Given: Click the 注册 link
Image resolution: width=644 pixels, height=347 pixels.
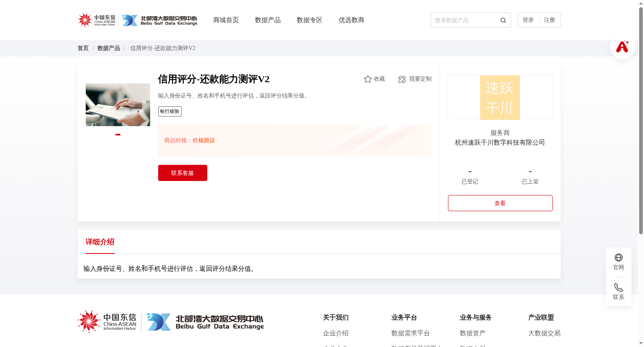Looking at the screenshot, I should 549,20.
